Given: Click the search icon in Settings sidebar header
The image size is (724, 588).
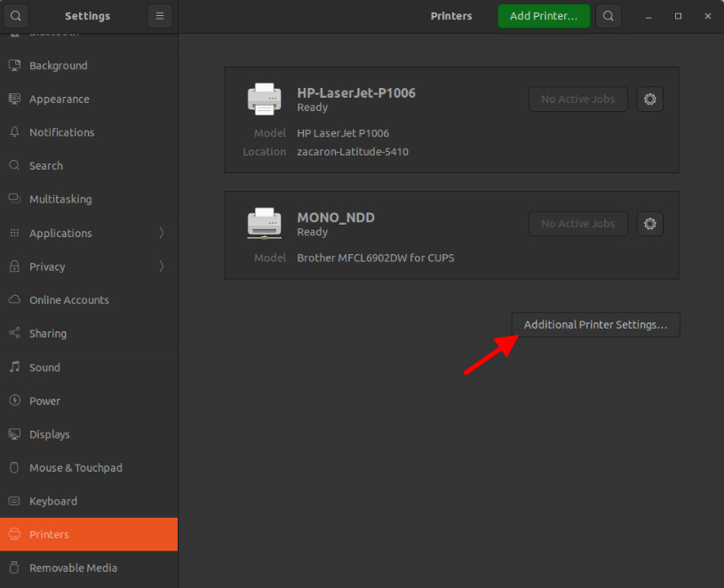Looking at the screenshot, I should (x=17, y=16).
